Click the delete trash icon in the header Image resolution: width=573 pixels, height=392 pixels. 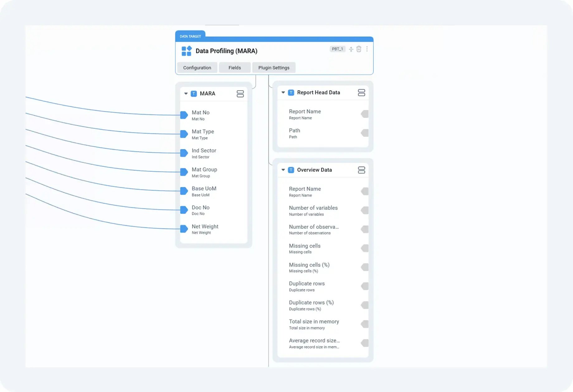[359, 49]
